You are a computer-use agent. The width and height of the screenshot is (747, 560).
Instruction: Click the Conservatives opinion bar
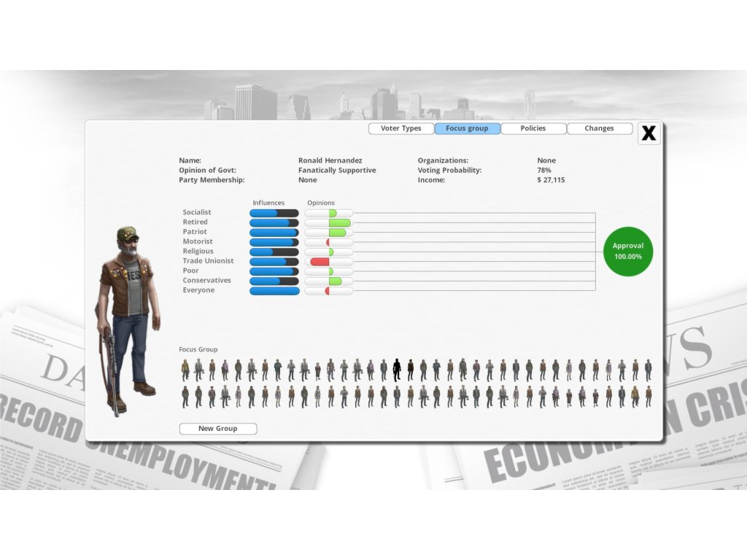coord(329,281)
